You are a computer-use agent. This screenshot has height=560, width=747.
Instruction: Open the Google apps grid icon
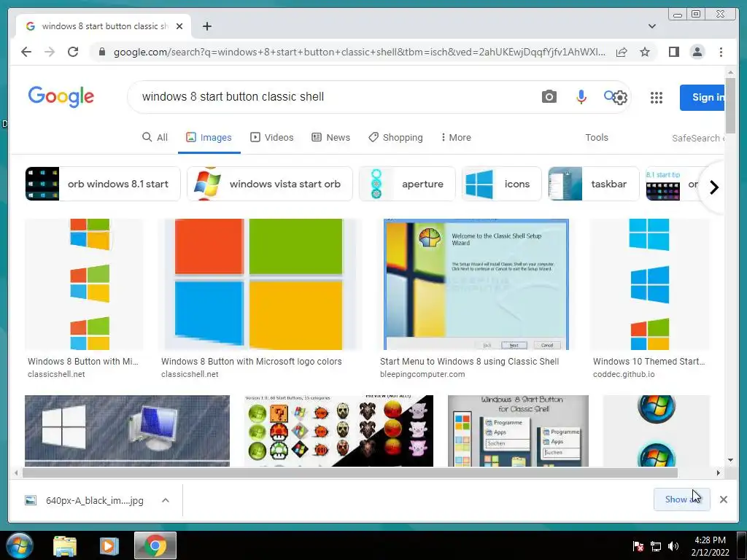pyautogui.click(x=657, y=98)
